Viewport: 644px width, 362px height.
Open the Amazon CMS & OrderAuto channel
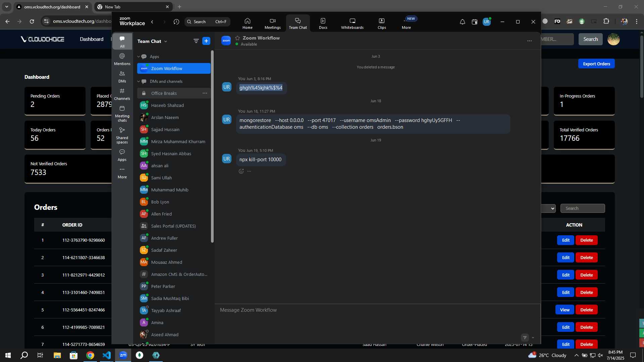[174, 274]
